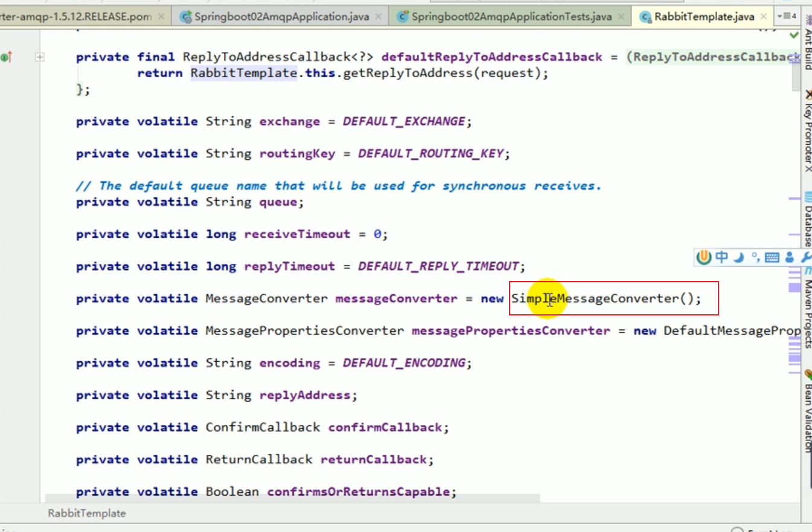Viewport: 812px width, 532px height.
Task: Toggle the punctuation mode icon in IME bar
Action: click(x=755, y=258)
